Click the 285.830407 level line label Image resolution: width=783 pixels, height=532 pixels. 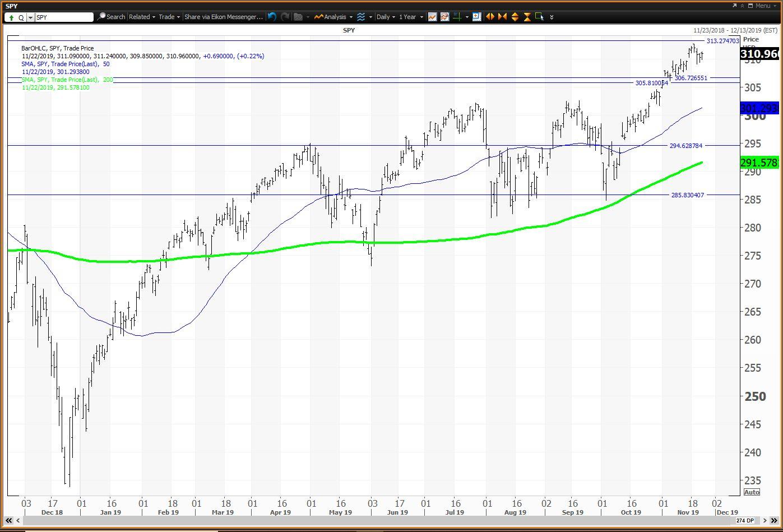pyautogui.click(x=688, y=195)
